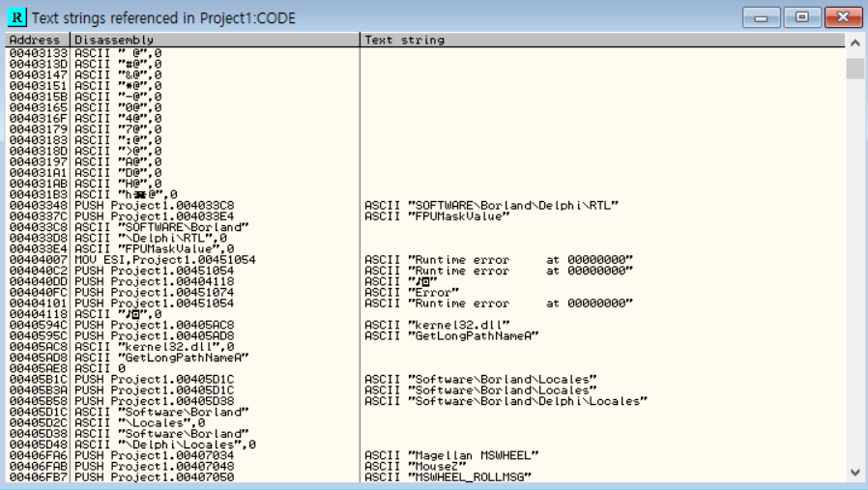Select row at address 00404118
The height and width of the screenshot is (490, 868).
425,314
